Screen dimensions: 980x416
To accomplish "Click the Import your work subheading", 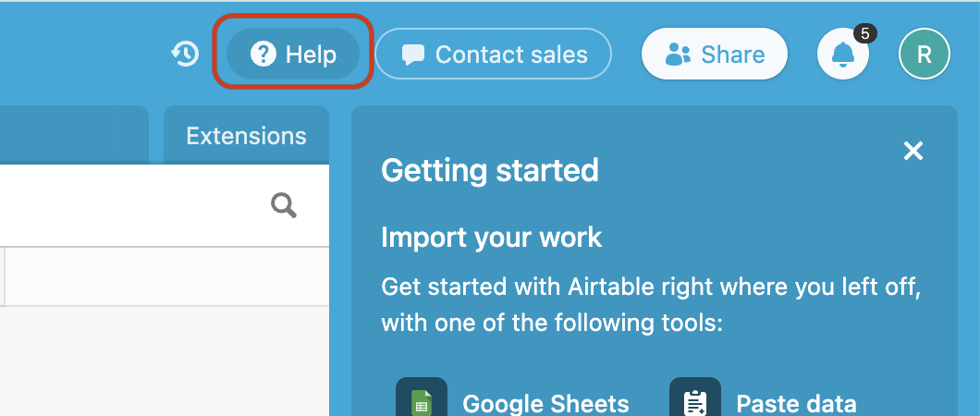I will click(491, 238).
